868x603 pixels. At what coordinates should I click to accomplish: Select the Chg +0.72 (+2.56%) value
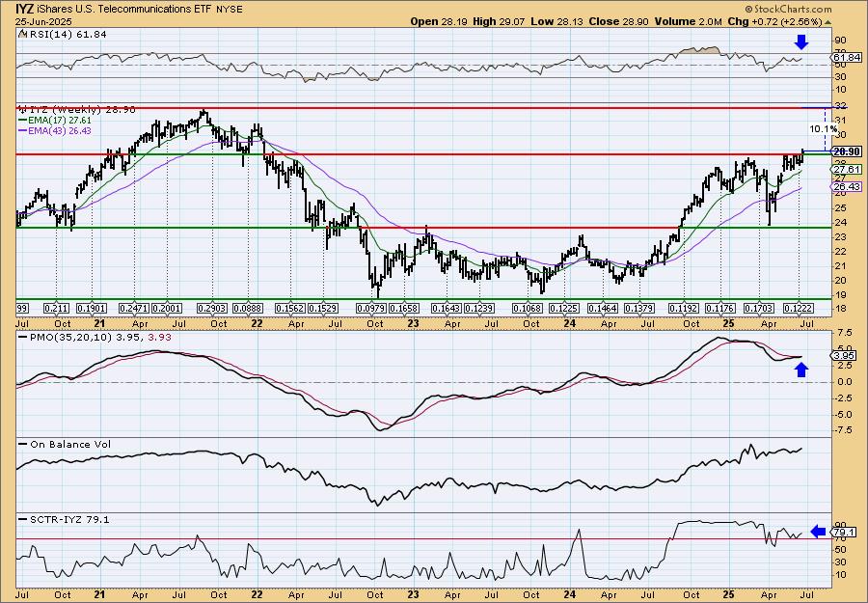click(775, 21)
